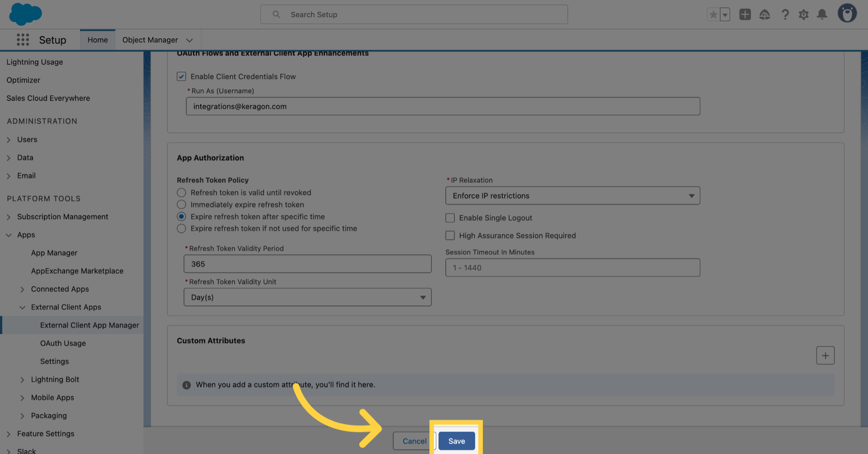Open Global Actions plus icon

point(745,14)
